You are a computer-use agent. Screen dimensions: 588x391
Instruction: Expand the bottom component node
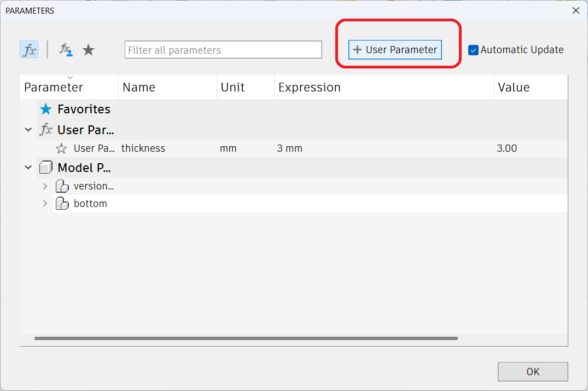coord(45,204)
